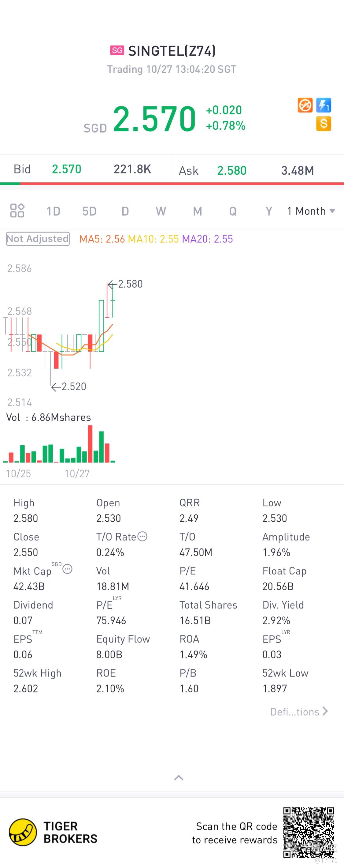Tap the P/B value 1.60
This screenshot has height=868, width=344.
(189, 688)
